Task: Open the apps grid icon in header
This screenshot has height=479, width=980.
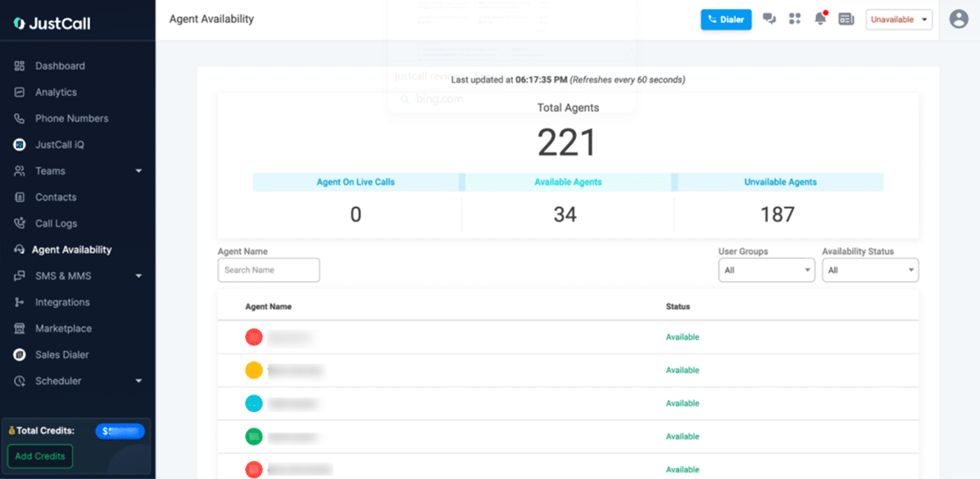Action: [x=794, y=19]
